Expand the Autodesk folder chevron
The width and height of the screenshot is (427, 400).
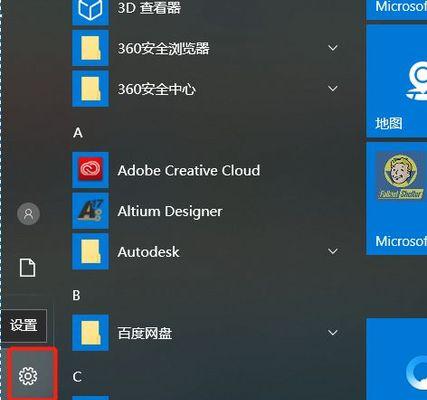click(x=333, y=251)
